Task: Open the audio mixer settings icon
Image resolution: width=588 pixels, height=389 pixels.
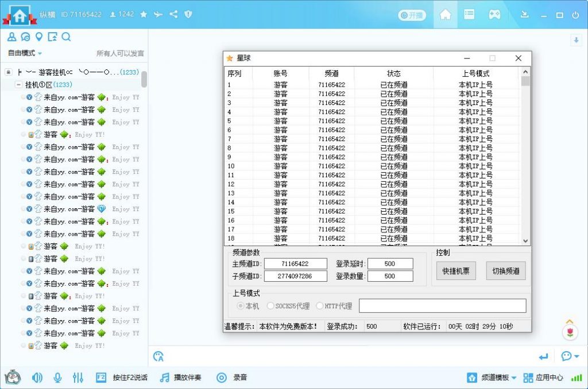Action: [x=78, y=378]
